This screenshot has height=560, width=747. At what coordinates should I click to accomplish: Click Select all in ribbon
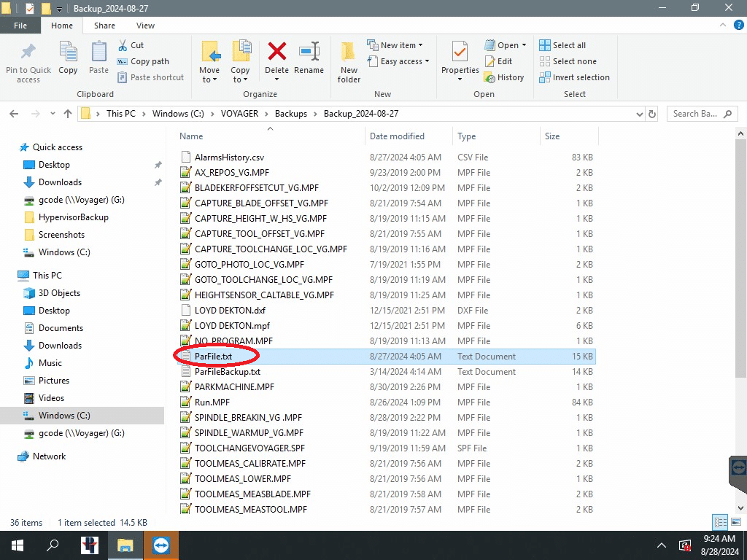(x=562, y=45)
